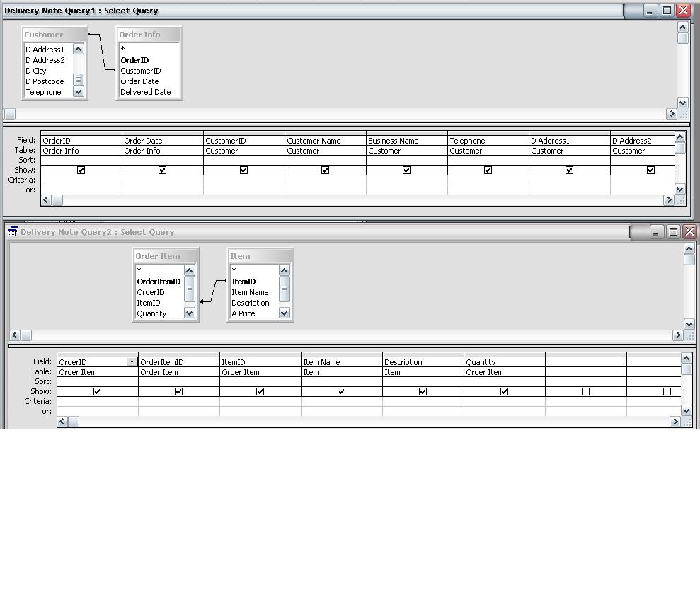This screenshot has width=700, height=590.
Task: Uncheck Show for Order Date column
Action: tap(163, 170)
